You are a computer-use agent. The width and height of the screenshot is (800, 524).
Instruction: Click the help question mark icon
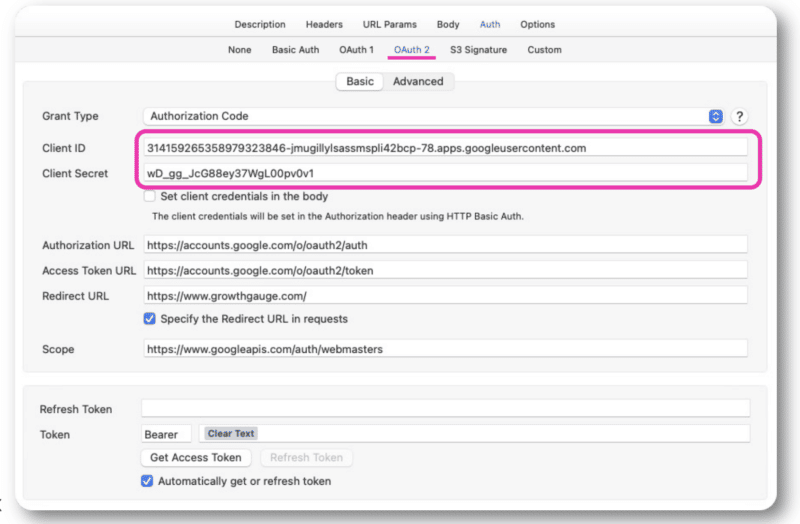(739, 116)
